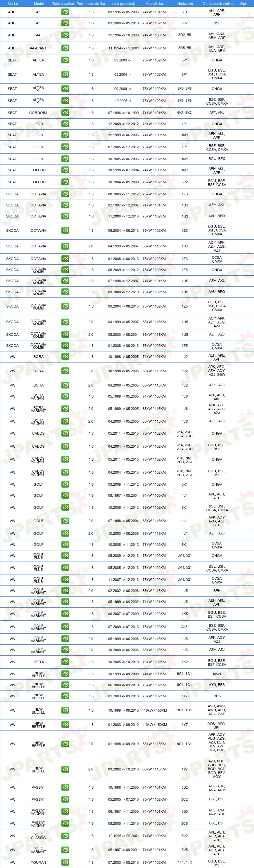Click the fuel icon in the POLO CLASSIC row

point(65,836)
